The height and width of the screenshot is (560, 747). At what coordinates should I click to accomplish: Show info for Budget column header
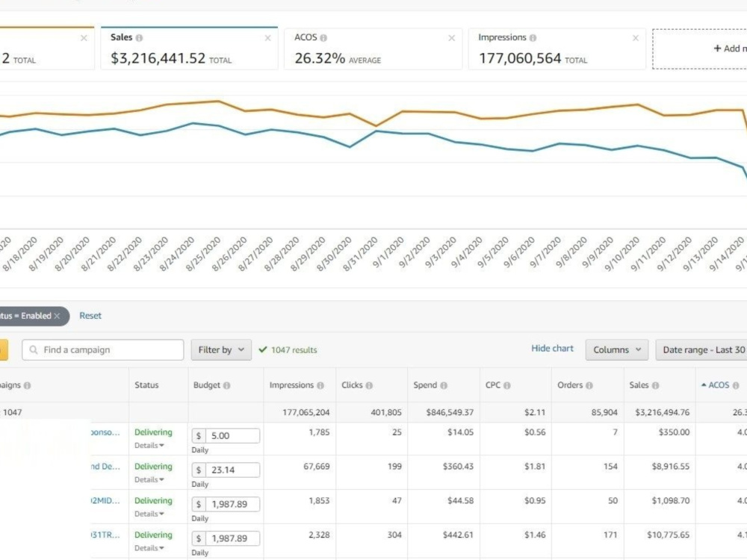[x=226, y=385]
